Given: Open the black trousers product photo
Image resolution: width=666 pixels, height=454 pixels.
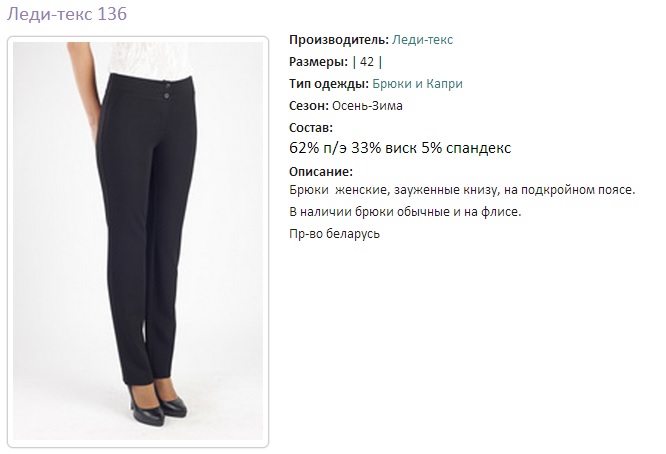Looking at the screenshot, I should pyautogui.click(x=138, y=241).
